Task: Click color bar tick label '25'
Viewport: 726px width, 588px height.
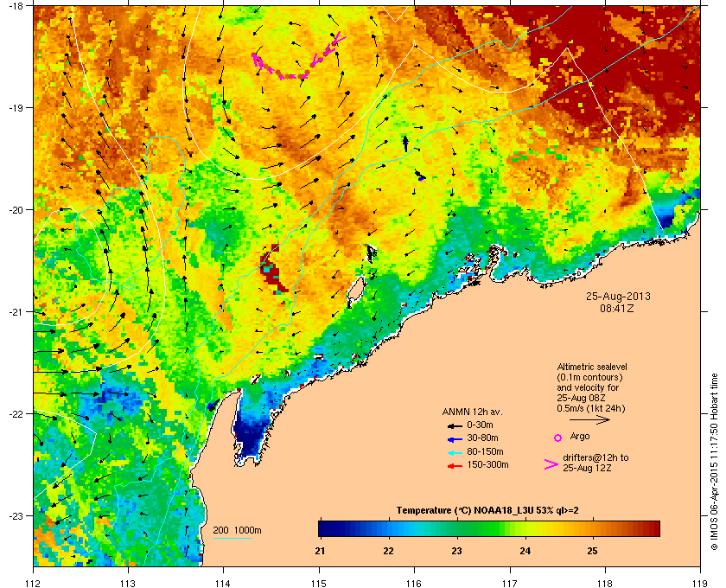Action: click(592, 552)
